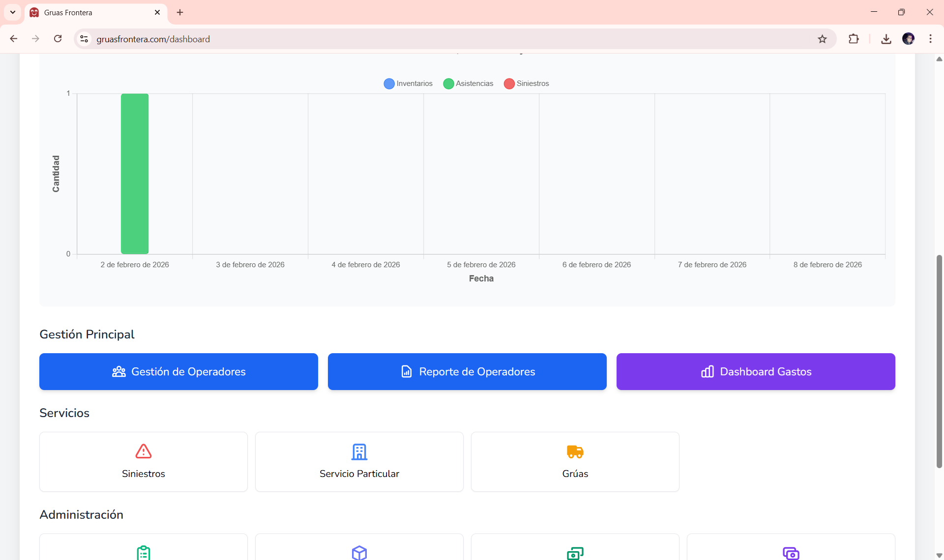Bookmark this page with star icon
Screen dimensions: 944x560
[822, 39]
